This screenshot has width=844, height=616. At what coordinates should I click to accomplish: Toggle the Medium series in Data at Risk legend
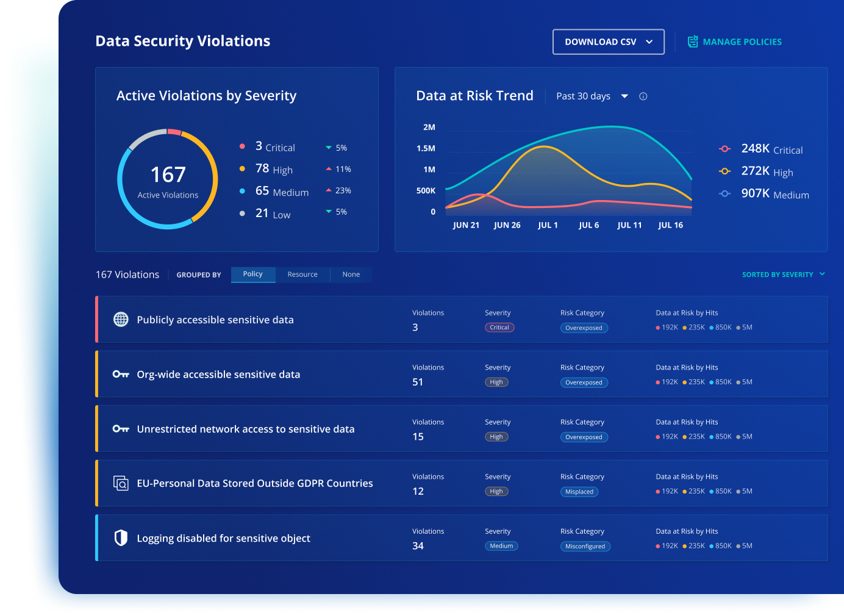point(765,194)
